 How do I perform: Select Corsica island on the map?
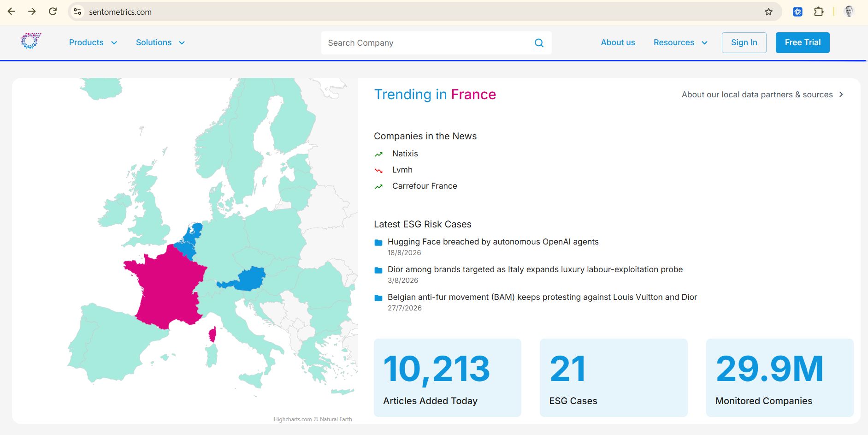213,334
